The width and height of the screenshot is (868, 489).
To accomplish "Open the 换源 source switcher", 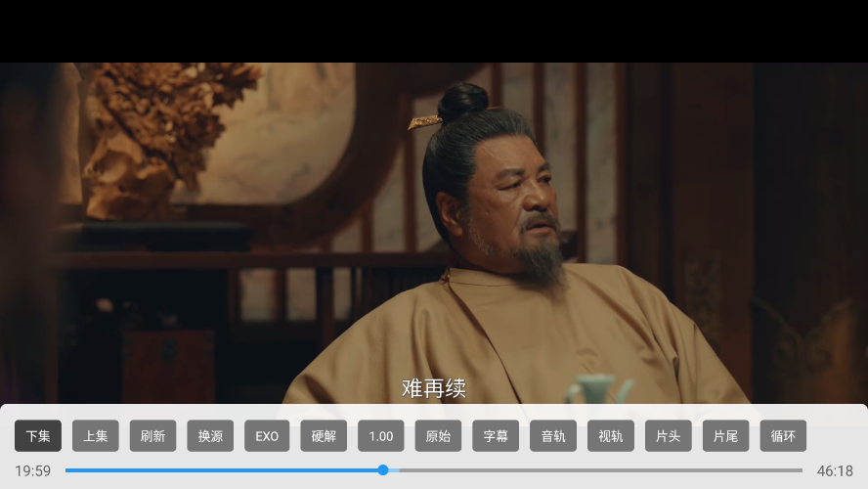I will (210, 436).
